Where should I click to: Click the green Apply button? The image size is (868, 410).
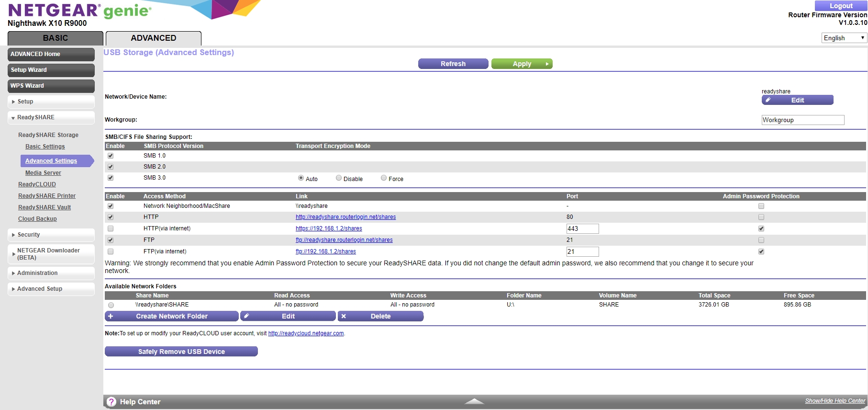(522, 64)
